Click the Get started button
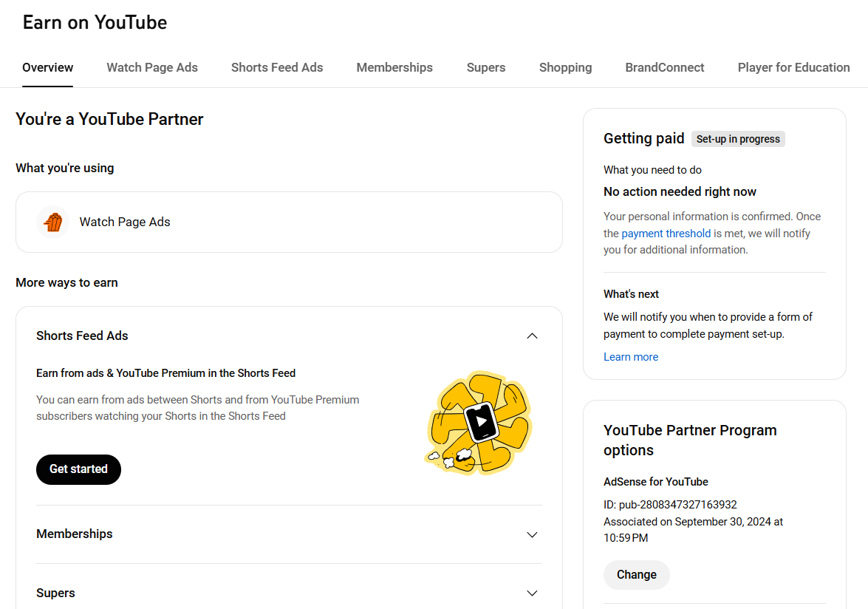The height and width of the screenshot is (609, 868). pos(78,469)
